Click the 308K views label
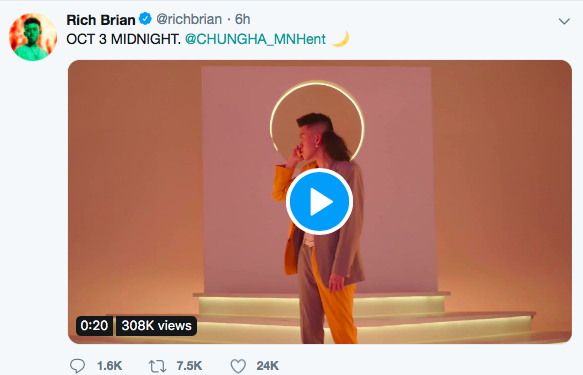Viewport: 583px width, 375px height. (x=157, y=326)
